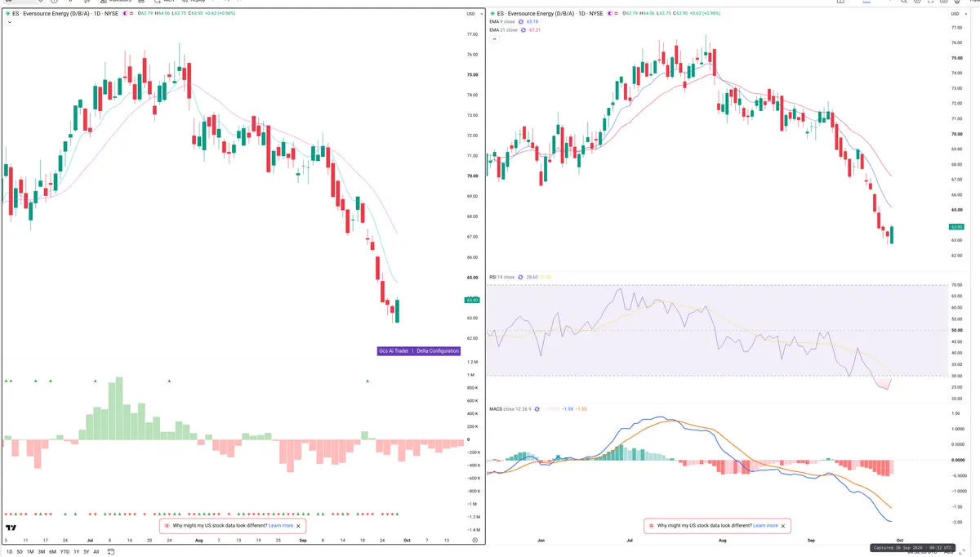Click the EMA 9 indicator refresh icon
980x557 pixels.
521,21
